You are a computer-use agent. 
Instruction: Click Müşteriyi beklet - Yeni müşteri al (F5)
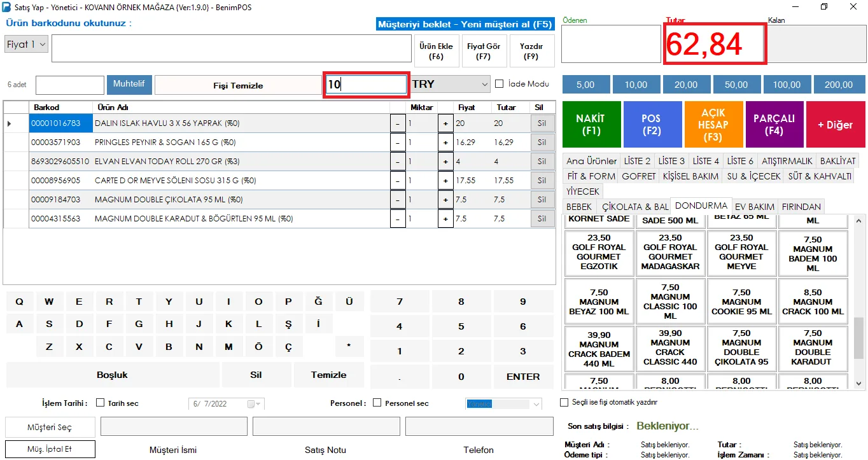[465, 24]
